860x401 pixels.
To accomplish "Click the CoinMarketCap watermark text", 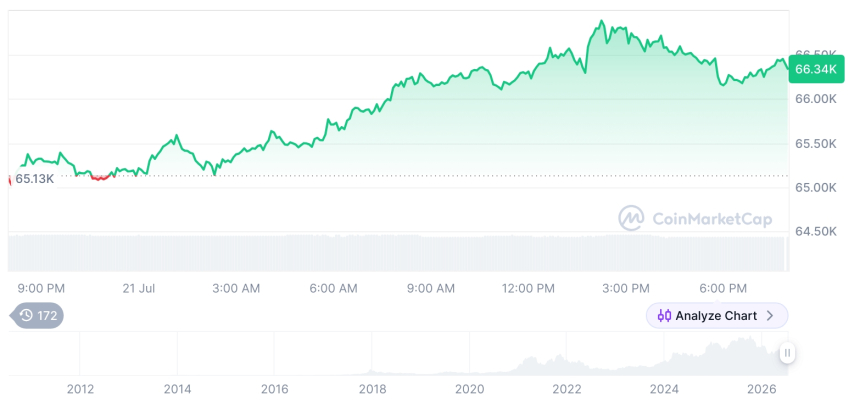I will coord(712,219).
